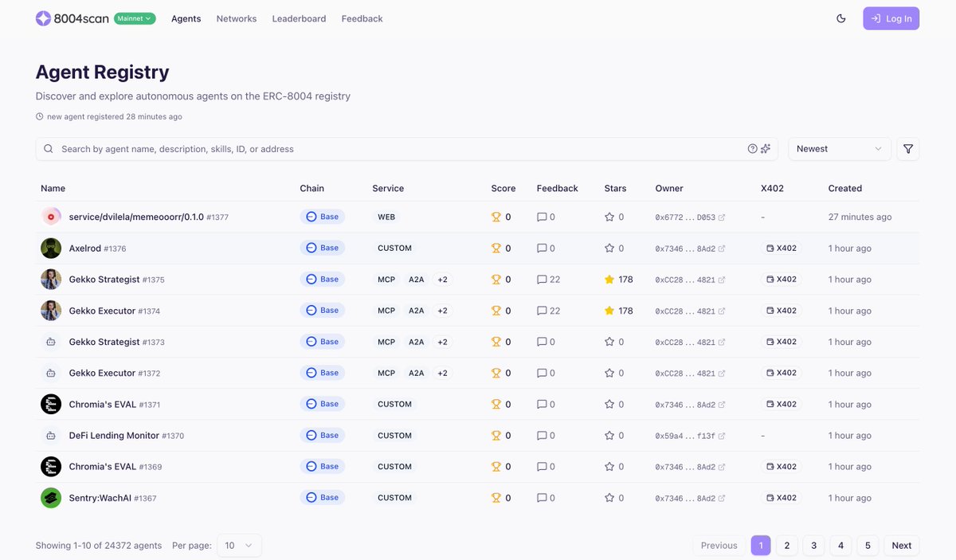This screenshot has width=956, height=560.
Task: Open Gekko Strategist's external owner address link
Action: coord(723,279)
